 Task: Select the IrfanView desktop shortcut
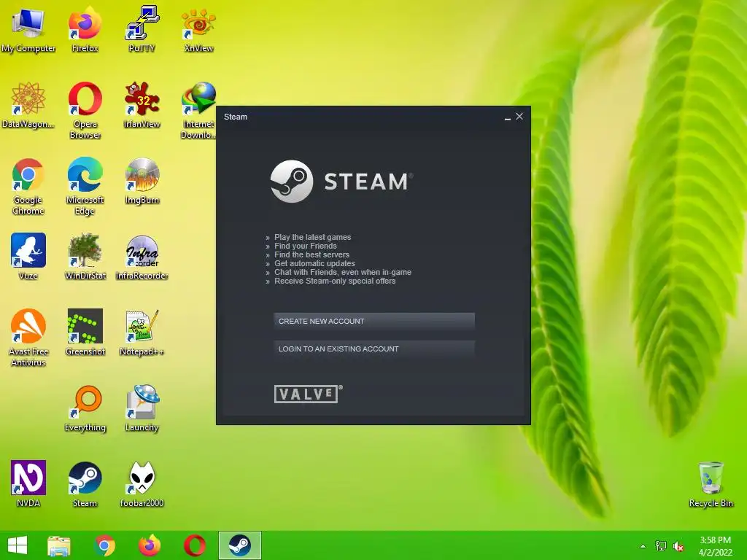(x=142, y=106)
